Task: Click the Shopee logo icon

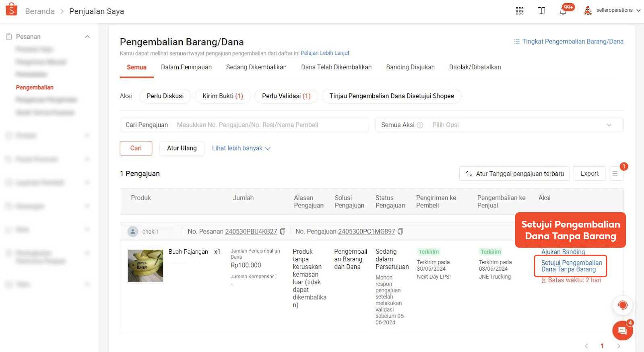Action: [11, 10]
